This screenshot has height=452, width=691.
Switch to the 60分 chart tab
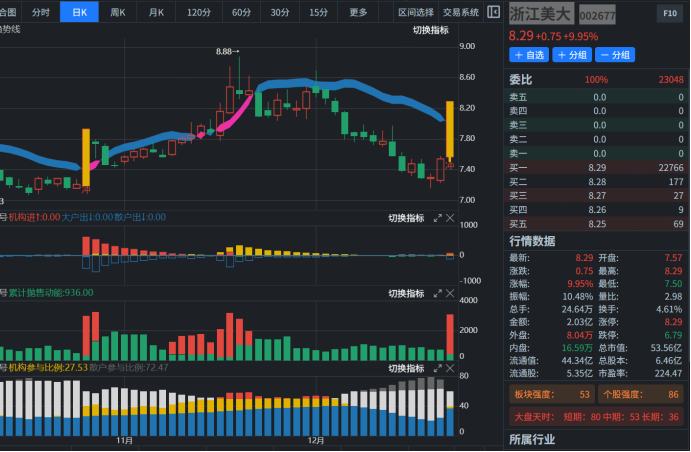pyautogui.click(x=241, y=12)
